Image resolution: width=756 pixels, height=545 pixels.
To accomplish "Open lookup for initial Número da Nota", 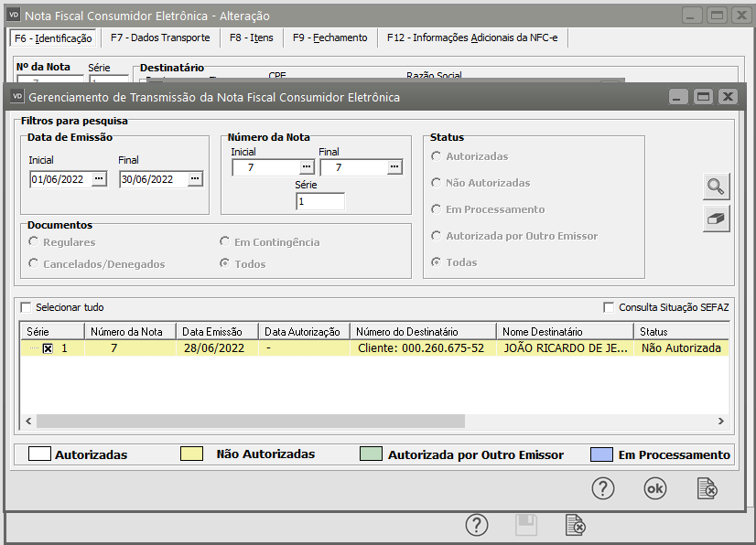I will 307,166.
